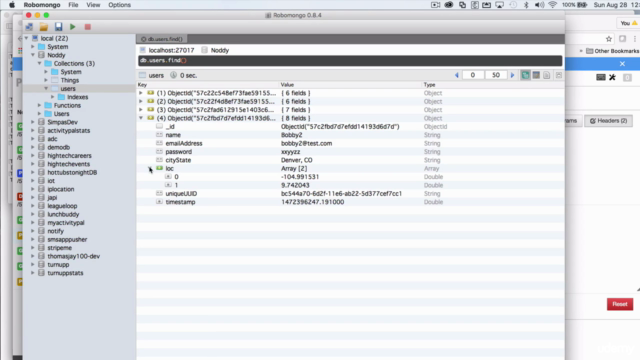Select the lunchbuddy database
This screenshot has width=640, height=360.
click(63, 214)
